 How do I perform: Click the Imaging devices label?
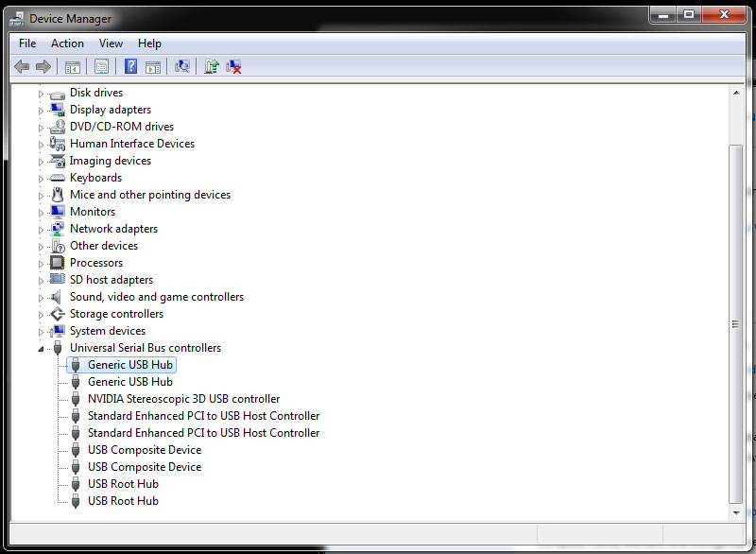(111, 161)
